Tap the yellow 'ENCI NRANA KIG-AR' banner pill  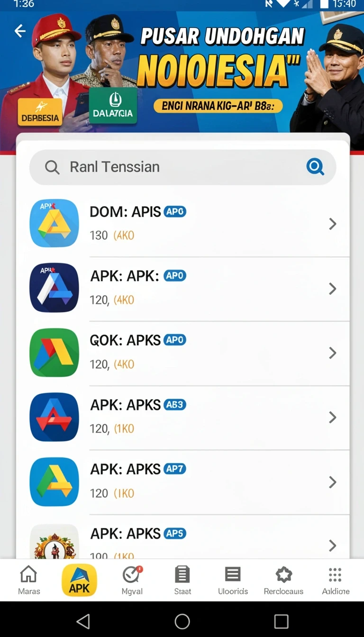pos(218,106)
